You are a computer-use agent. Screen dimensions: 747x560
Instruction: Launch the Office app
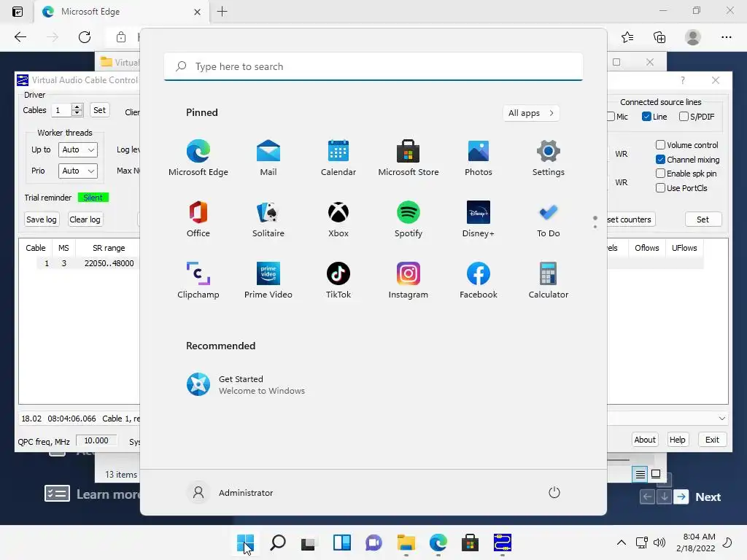pos(198,219)
